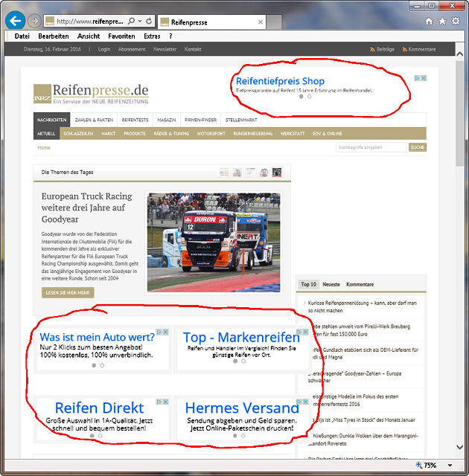Open the Top - Markenreifen ad headline

click(x=241, y=337)
